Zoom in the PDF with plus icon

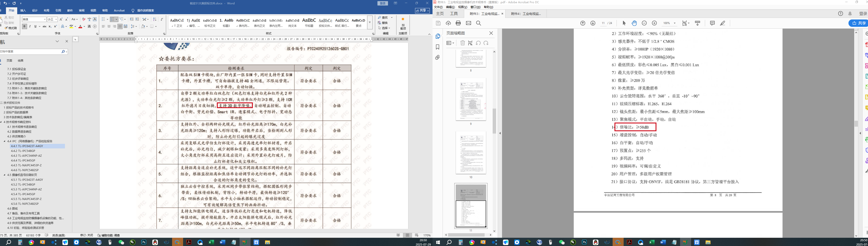pyautogui.click(x=654, y=23)
